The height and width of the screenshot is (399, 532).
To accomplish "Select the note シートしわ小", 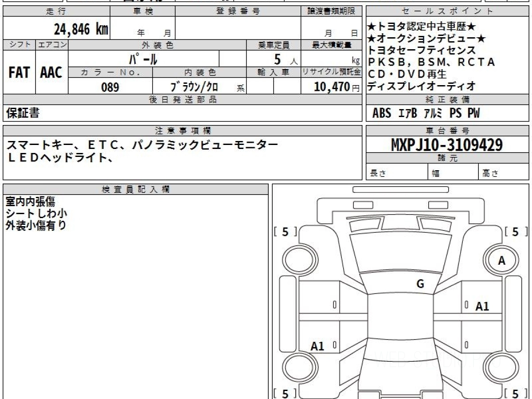I will point(37,213).
